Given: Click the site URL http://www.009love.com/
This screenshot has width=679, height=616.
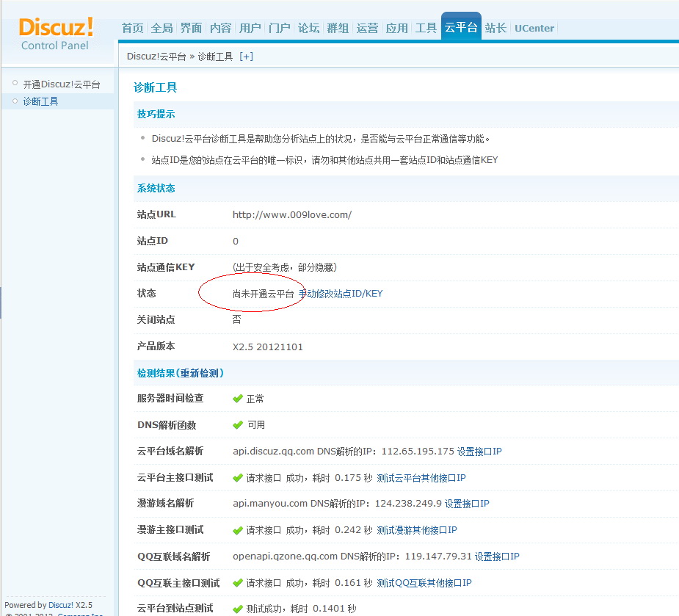Looking at the screenshot, I should (x=292, y=215).
